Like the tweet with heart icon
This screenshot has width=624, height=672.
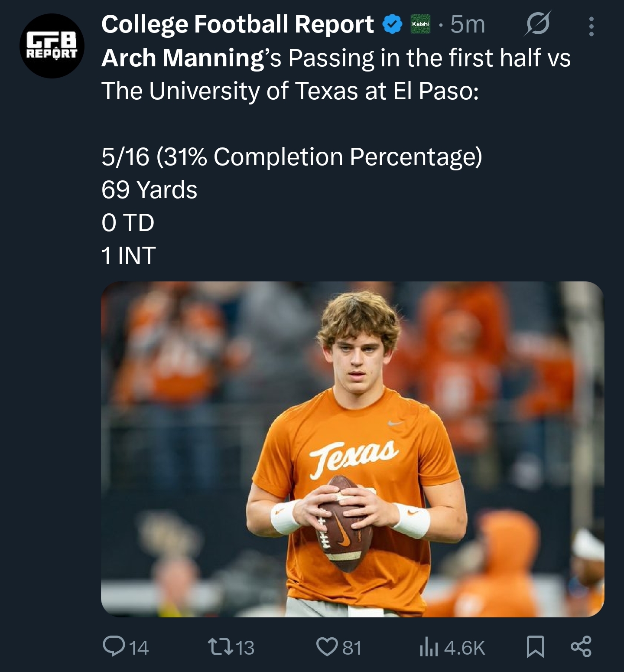[327, 646]
